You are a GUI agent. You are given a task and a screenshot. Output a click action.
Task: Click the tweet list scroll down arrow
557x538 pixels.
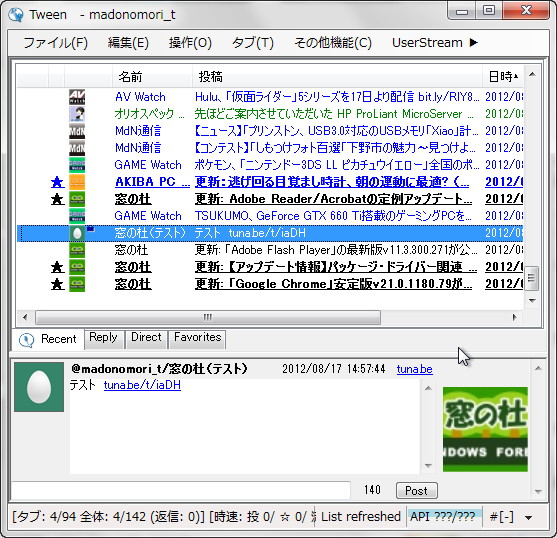tap(532, 300)
